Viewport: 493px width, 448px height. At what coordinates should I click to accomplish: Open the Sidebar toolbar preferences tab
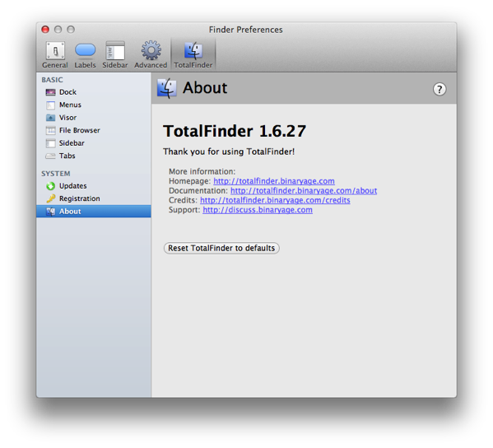(x=114, y=54)
